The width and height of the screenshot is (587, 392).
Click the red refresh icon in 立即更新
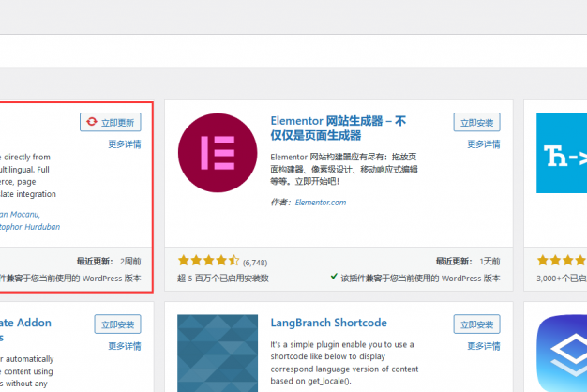click(91, 122)
